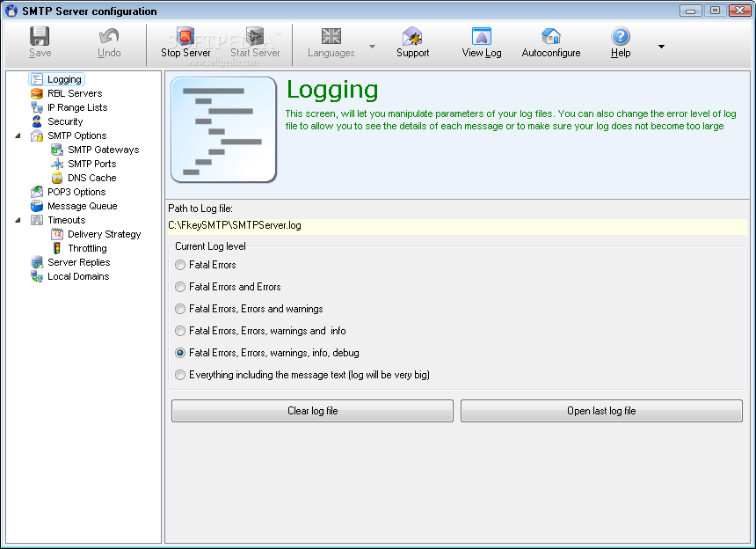Click the View Log toolbar icon

click(481, 36)
